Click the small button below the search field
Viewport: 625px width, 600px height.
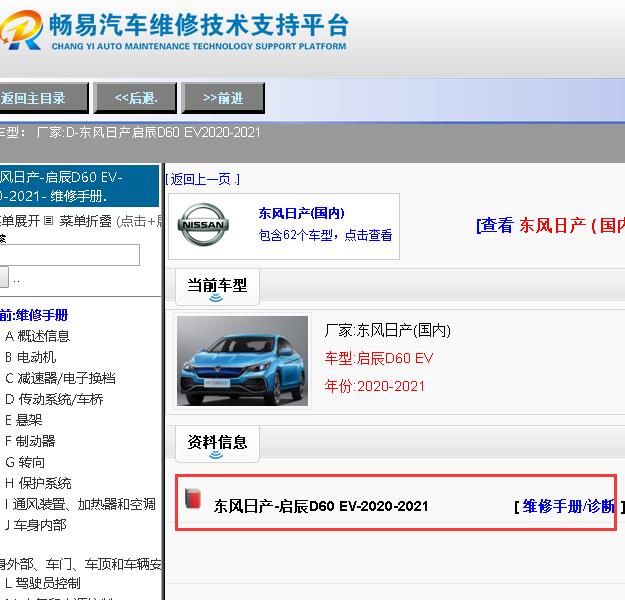point(4,277)
